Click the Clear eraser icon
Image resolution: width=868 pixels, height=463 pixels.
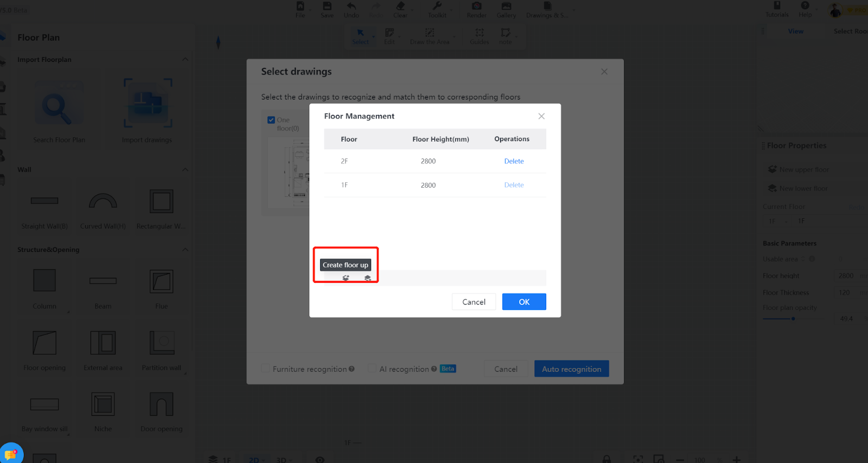tap(400, 6)
